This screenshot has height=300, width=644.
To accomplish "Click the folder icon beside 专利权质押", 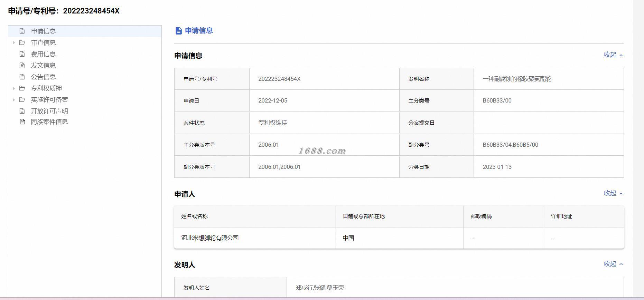I will [22, 88].
